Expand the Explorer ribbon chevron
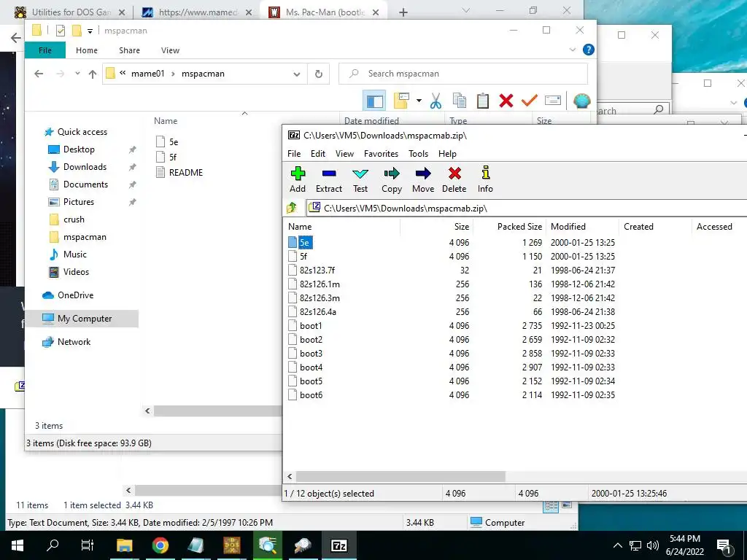This screenshot has height=560, width=747. [x=573, y=50]
